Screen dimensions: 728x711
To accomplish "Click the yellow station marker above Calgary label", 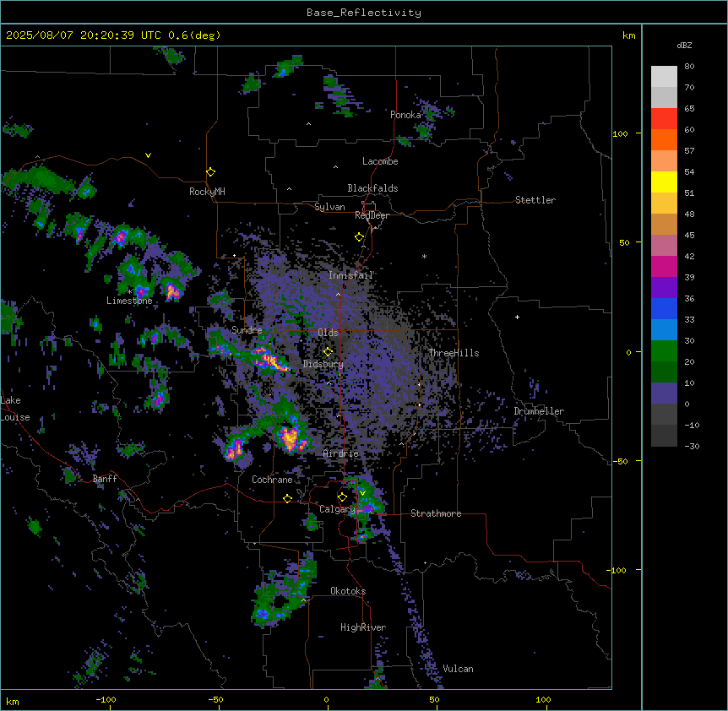I will coord(342,497).
